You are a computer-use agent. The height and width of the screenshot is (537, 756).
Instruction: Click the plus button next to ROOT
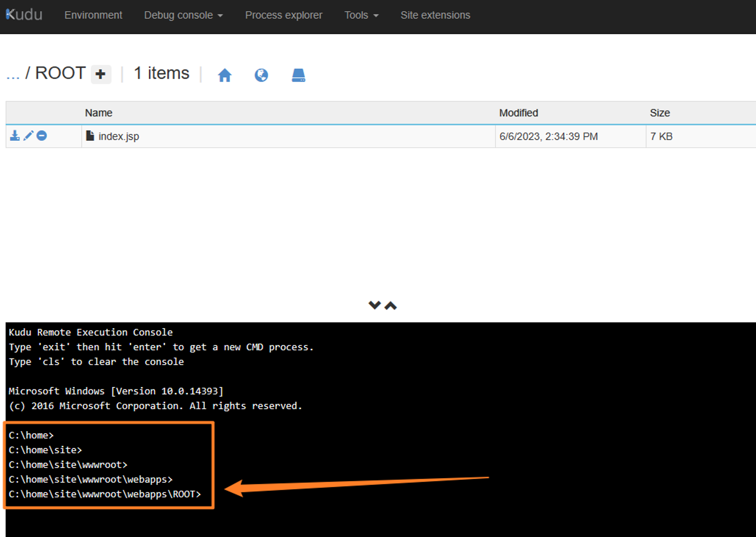pos(100,74)
